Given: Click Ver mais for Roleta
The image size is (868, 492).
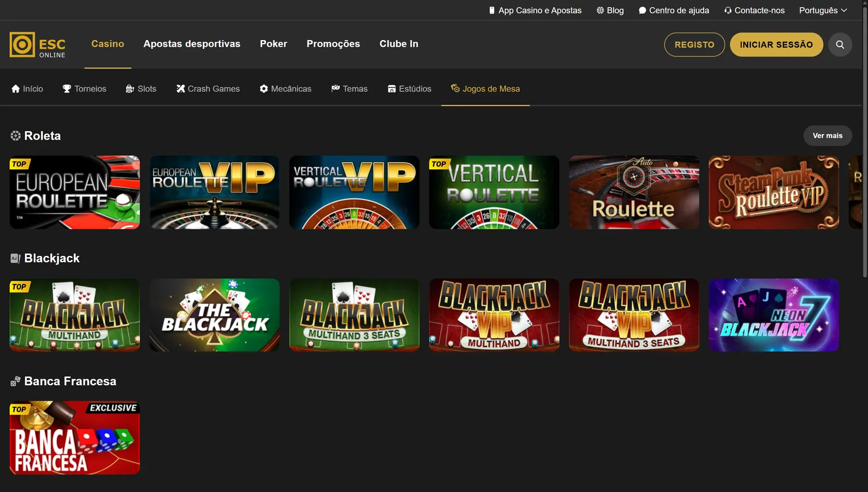Looking at the screenshot, I should (827, 136).
